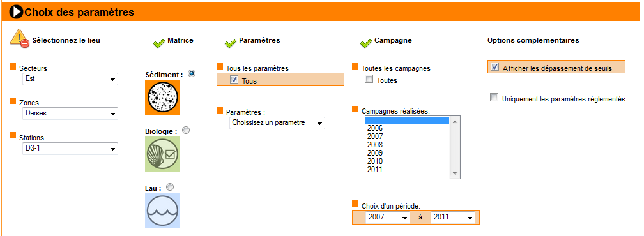The width and height of the screenshot is (644, 236).
Task: Enable Uniquement les paramètres réglementés checkbox
Action: tap(494, 98)
